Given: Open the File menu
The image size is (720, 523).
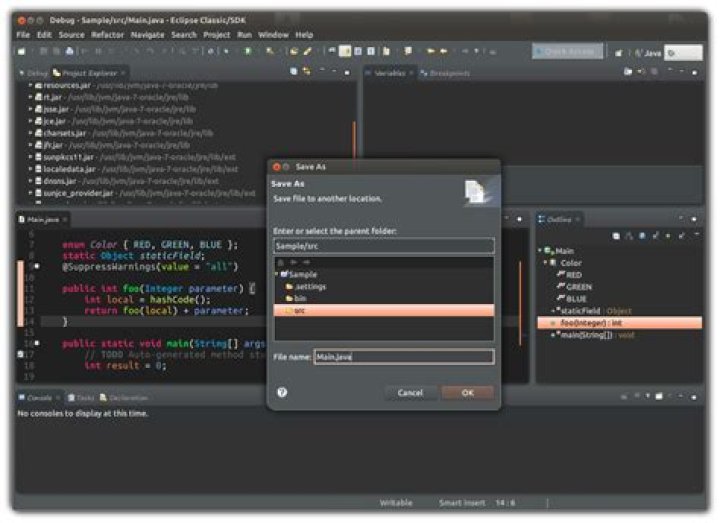Looking at the screenshot, I should pyautogui.click(x=23, y=35).
